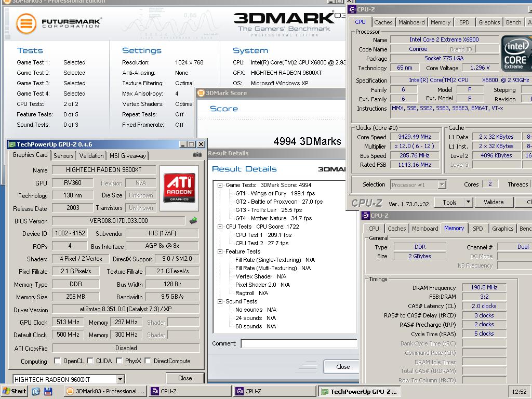This screenshot has height=399, width=532.
Task: Click the CPU-Z Tools button
Action: point(449,202)
